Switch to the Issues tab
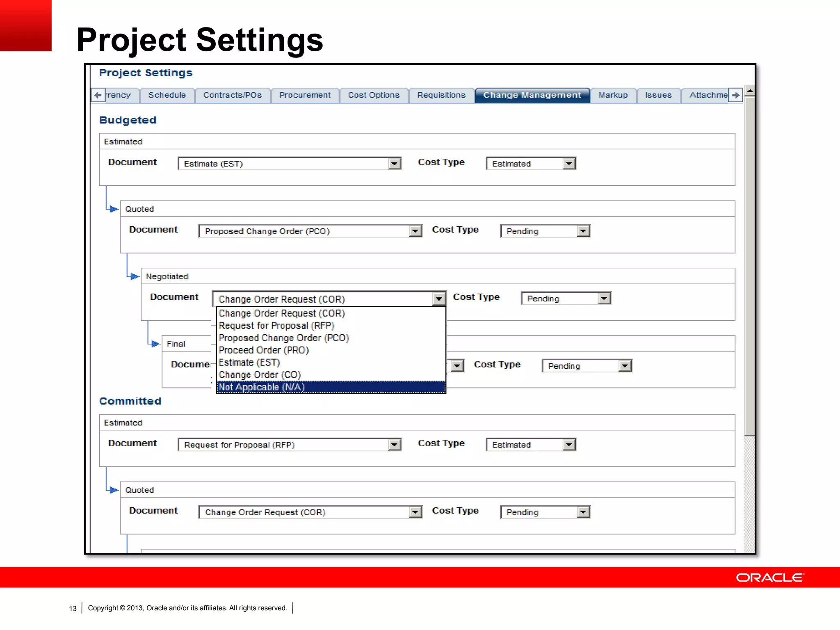Viewport: 840px width, 630px height. click(x=658, y=95)
